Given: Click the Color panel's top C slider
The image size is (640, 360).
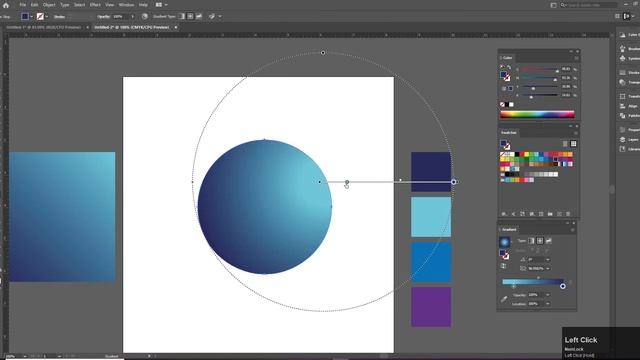Looking at the screenshot, I should pos(539,70).
